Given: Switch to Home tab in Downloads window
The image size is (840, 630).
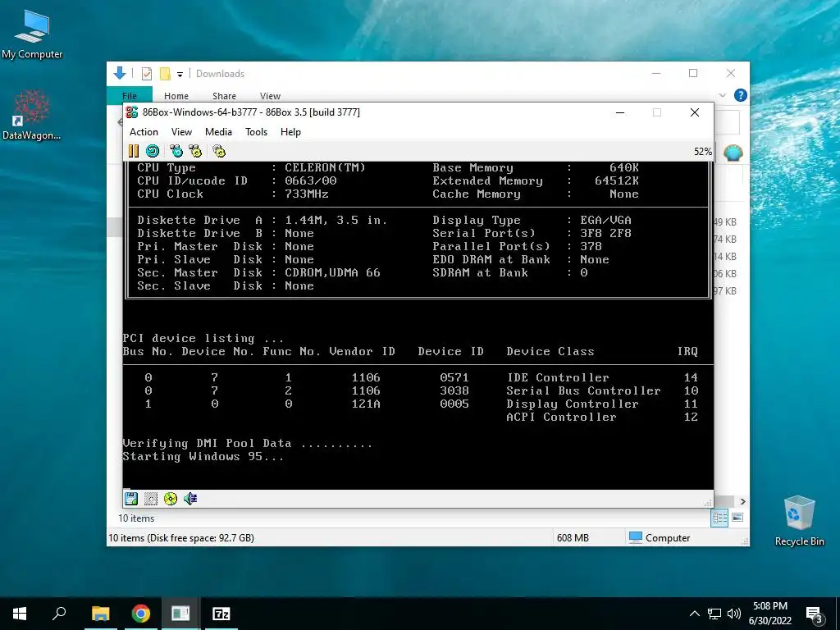Looking at the screenshot, I should pos(176,96).
